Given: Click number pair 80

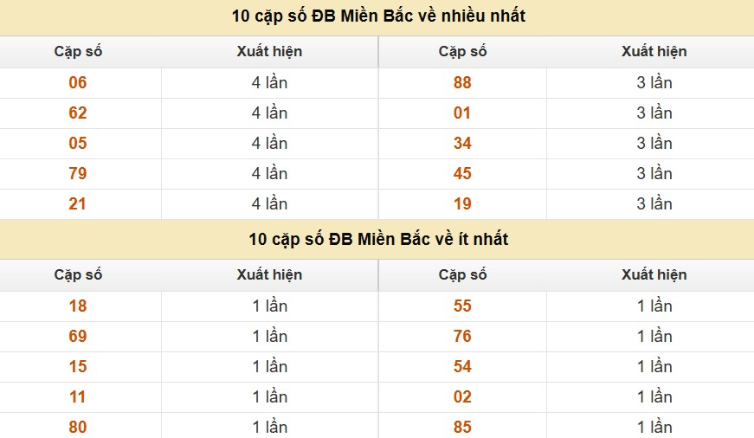Looking at the screenshot, I should tap(78, 427).
